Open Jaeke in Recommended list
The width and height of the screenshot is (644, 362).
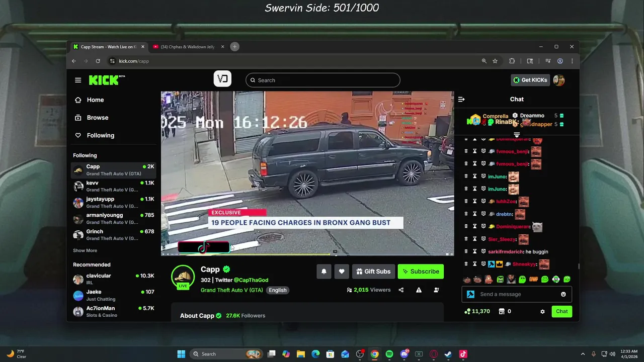(114, 295)
